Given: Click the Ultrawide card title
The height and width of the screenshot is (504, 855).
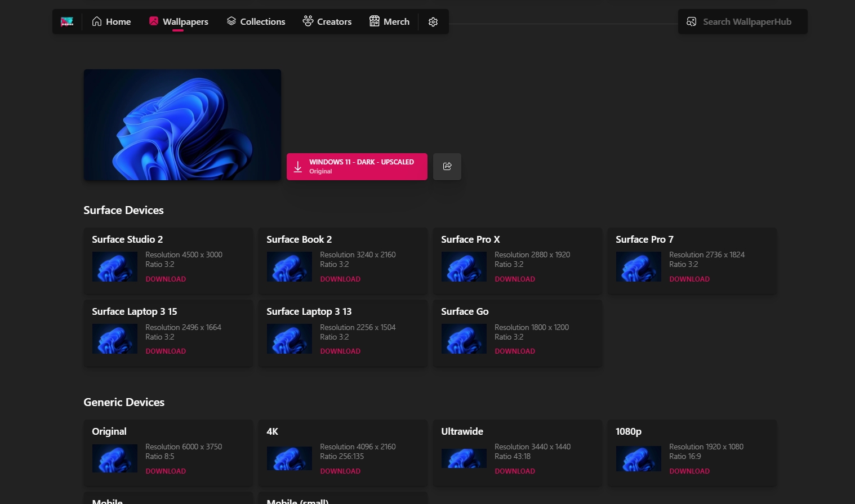Looking at the screenshot, I should (462, 431).
